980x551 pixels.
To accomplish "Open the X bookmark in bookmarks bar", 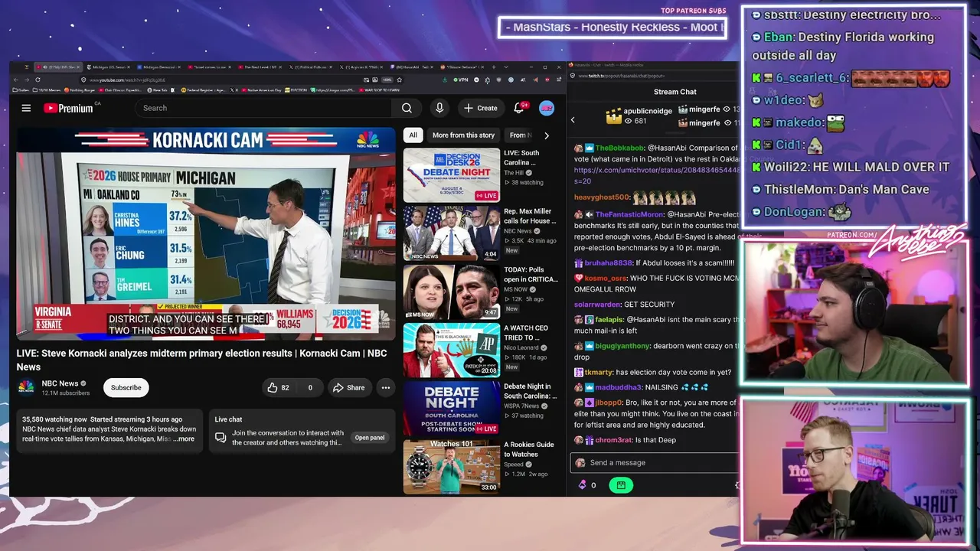I will tap(235, 90).
